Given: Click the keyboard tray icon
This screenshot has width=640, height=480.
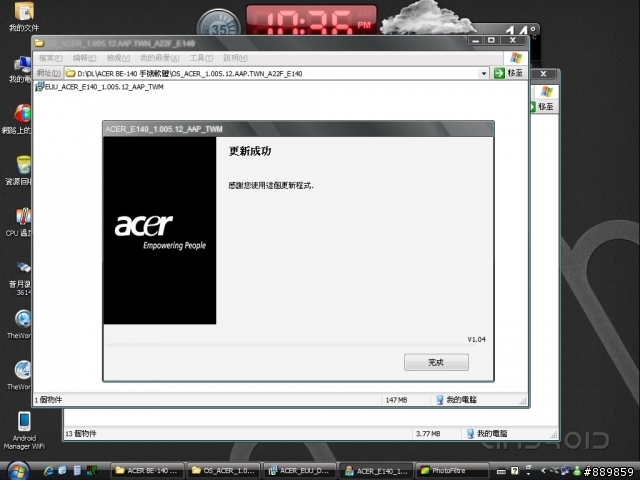Looking at the screenshot, I should (x=501, y=471).
